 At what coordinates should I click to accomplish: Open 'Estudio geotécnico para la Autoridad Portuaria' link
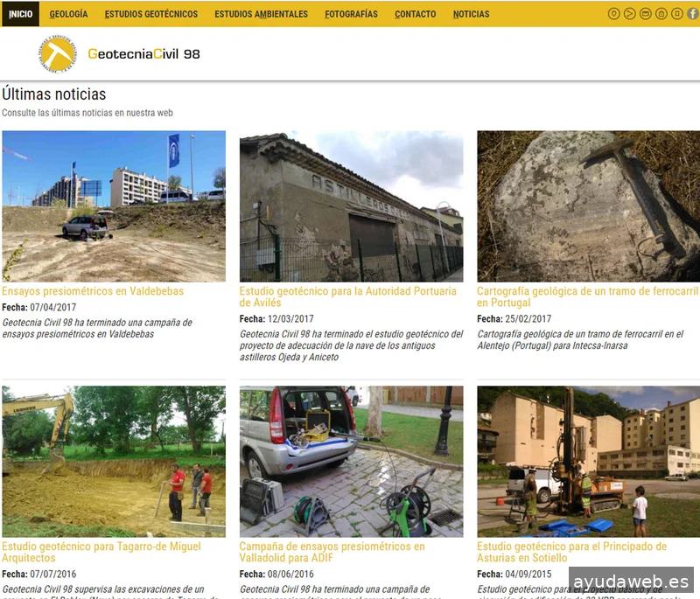pos(348,291)
